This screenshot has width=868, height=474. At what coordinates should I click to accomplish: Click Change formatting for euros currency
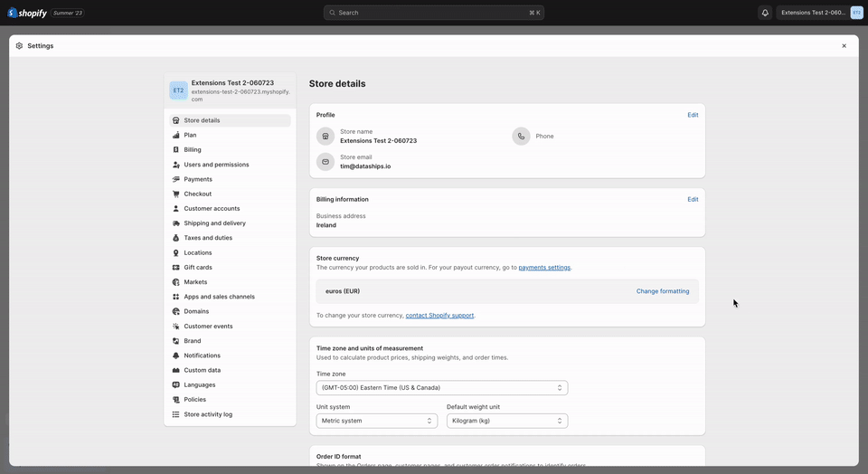[x=663, y=291]
